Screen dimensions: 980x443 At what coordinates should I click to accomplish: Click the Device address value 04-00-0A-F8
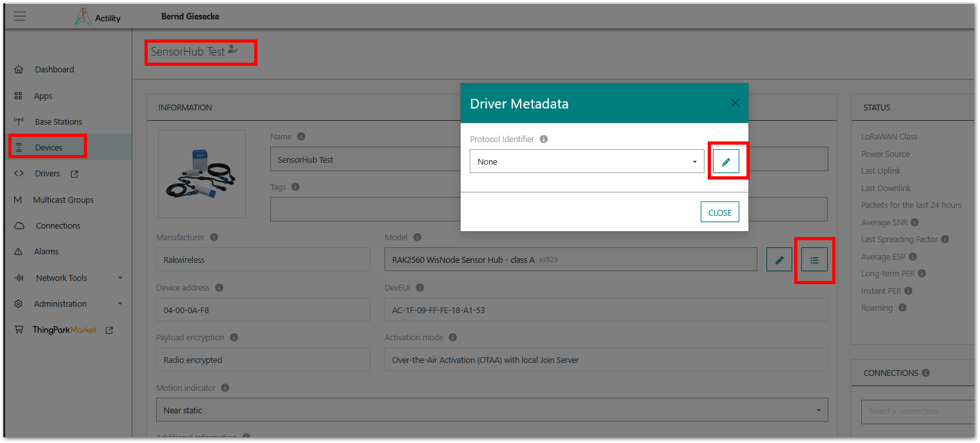[x=263, y=310]
